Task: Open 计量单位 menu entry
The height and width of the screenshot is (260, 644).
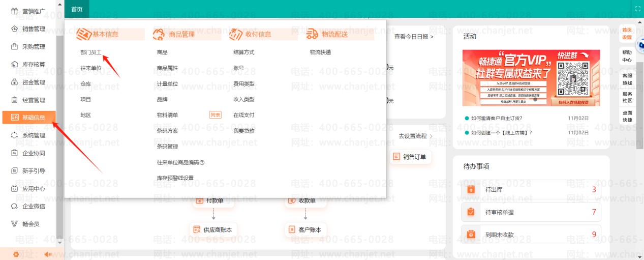Action: tap(167, 84)
